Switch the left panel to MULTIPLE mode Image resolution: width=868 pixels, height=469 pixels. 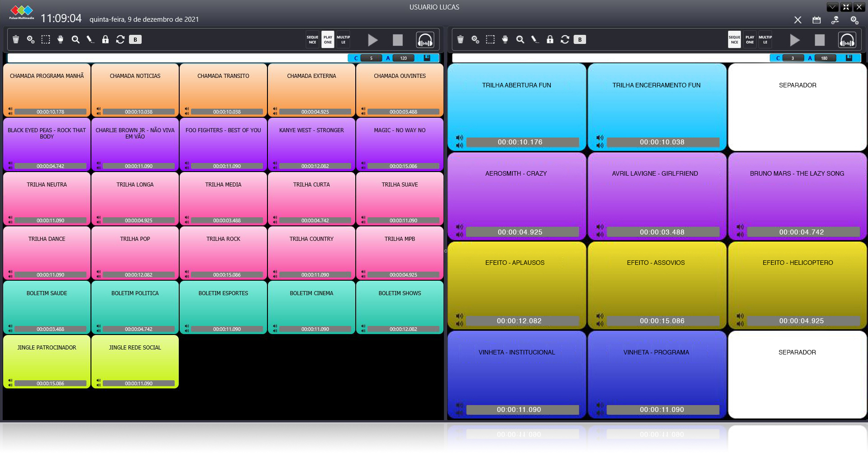tap(343, 40)
